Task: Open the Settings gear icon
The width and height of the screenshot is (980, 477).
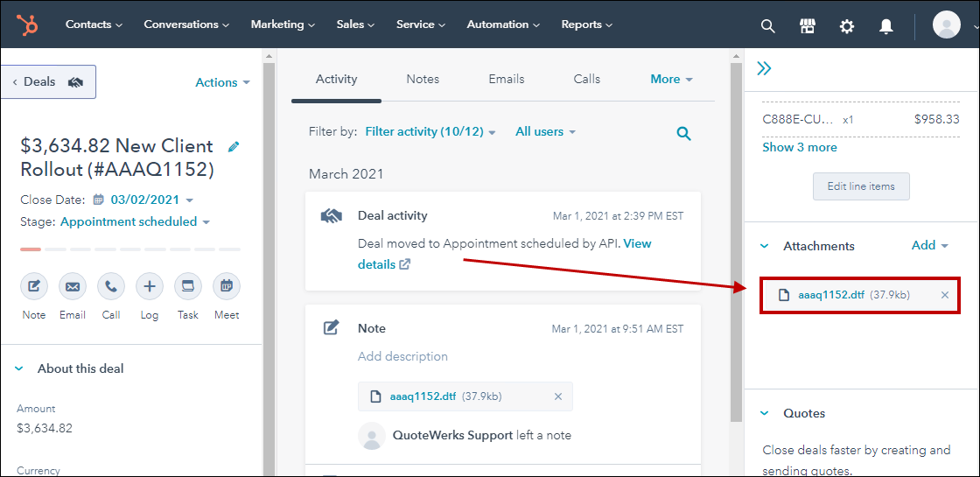Action: 846,26
